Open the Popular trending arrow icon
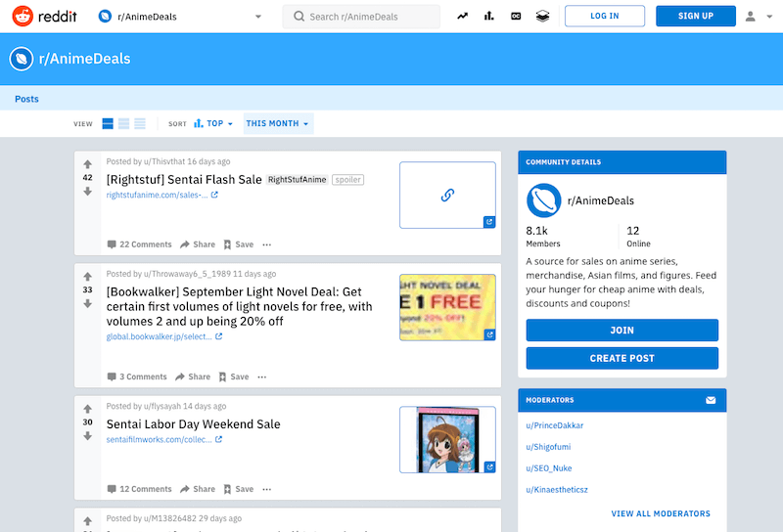783x532 pixels. 462,16
